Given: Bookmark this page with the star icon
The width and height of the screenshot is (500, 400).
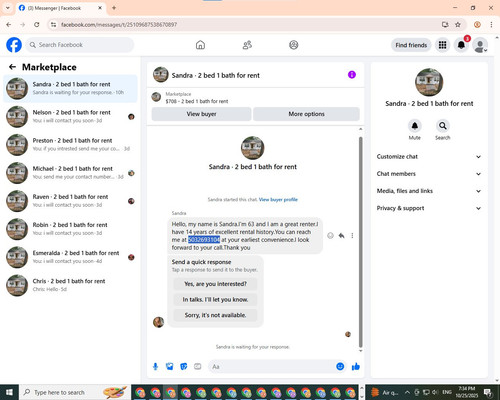Looking at the screenshot, I should pyautogui.click(x=458, y=24).
